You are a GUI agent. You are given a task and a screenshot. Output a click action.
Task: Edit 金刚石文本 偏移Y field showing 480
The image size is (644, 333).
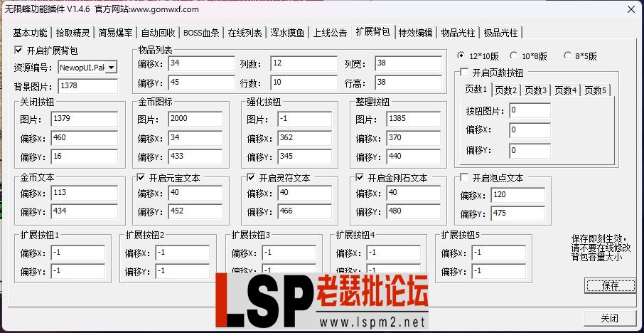413,212
